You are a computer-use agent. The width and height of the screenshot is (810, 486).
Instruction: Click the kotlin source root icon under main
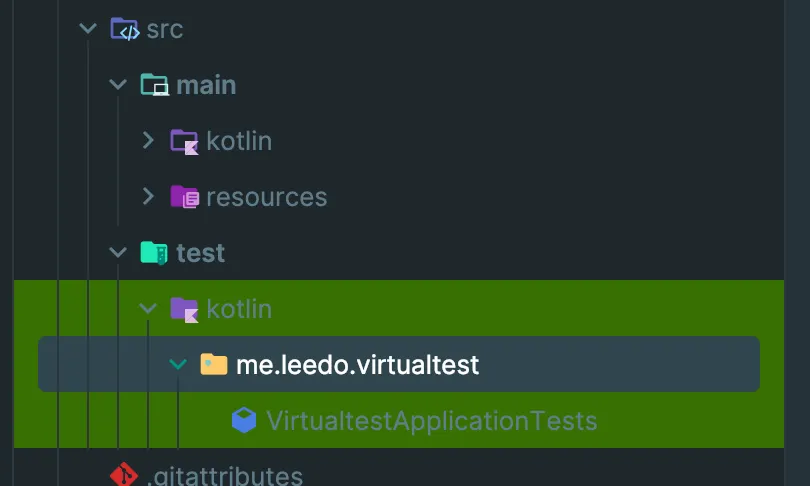[185, 141]
